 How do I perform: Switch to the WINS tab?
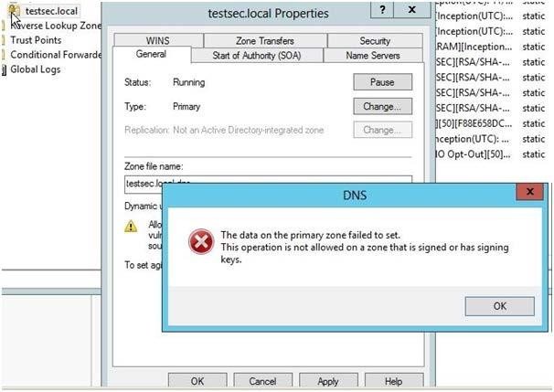pos(157,40)
